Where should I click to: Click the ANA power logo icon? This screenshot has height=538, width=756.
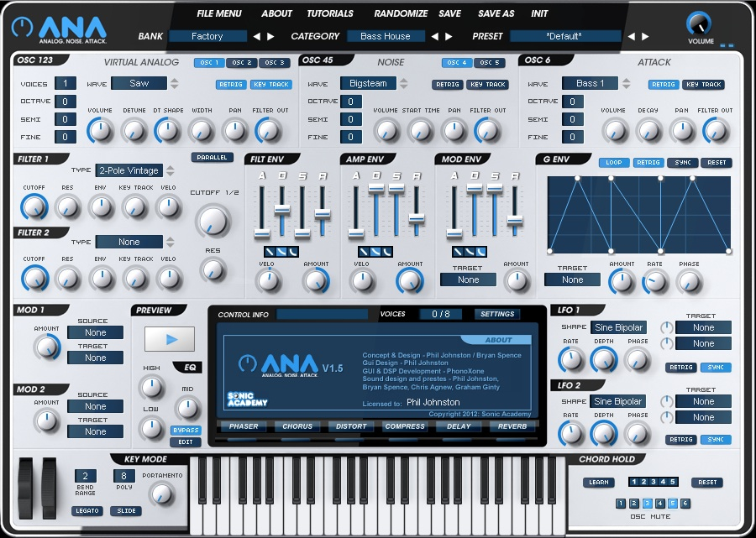pyautogui.click(x=22, y=27)
